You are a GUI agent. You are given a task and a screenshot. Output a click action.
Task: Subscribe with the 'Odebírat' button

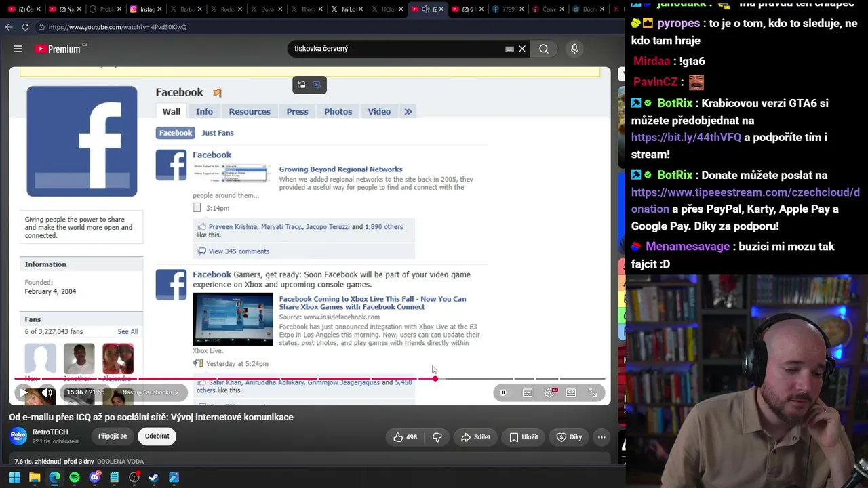point(157,436)
